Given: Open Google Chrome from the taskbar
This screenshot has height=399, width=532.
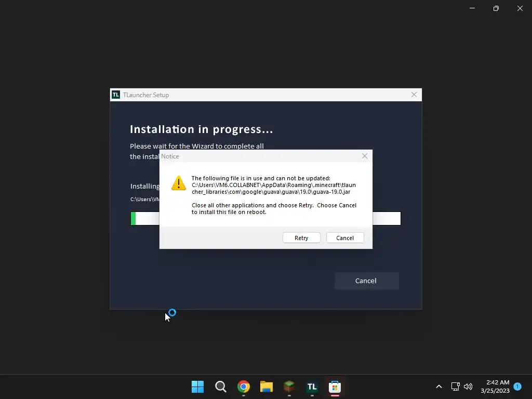Looking at the screenshot, I should point(244,387).
